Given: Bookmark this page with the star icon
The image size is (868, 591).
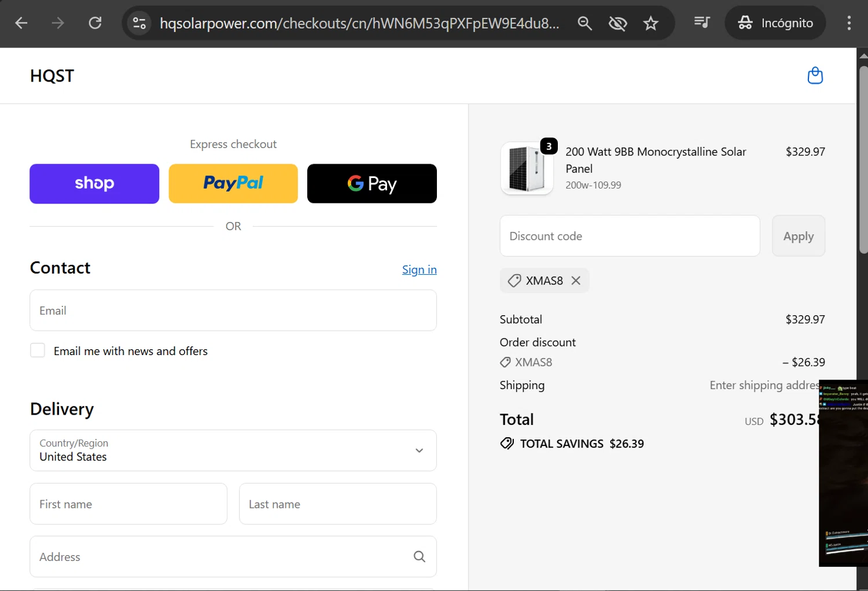Looking at the screenshot, I should point(651,23).
